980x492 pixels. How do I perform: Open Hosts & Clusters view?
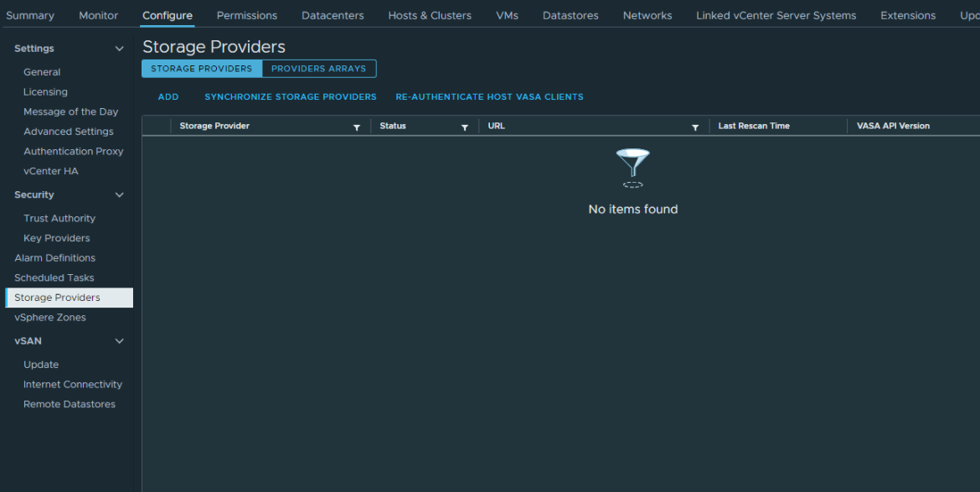429,15
